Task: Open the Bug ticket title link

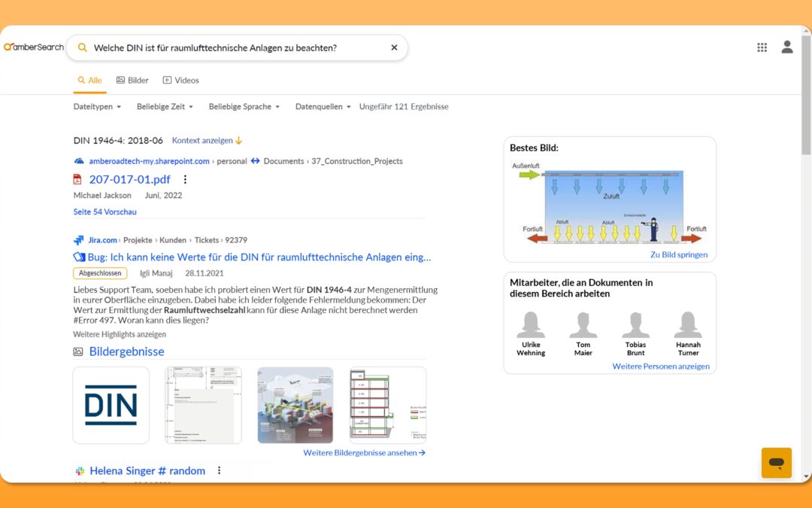Action: pyautogui.click(x=259, y=257)
